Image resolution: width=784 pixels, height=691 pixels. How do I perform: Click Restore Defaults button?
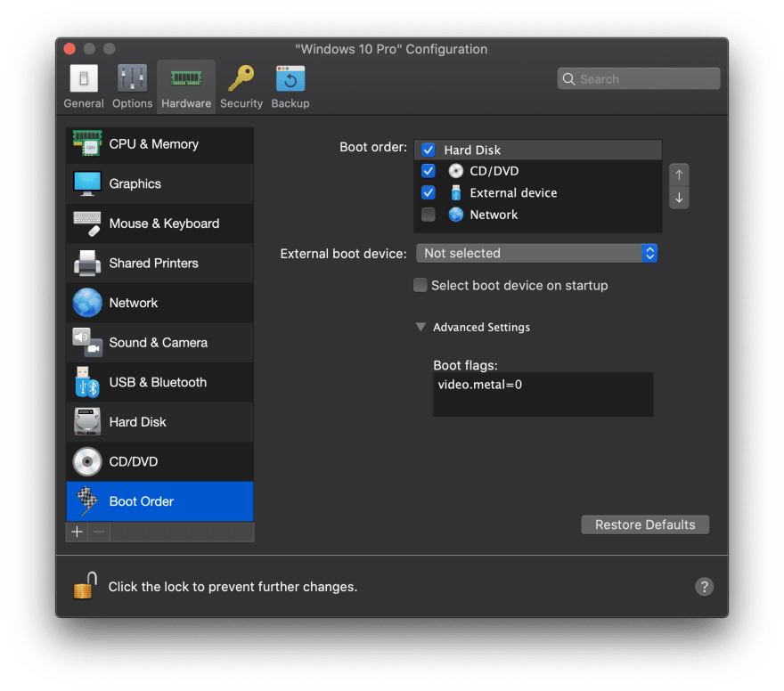[x=645, y=524]
